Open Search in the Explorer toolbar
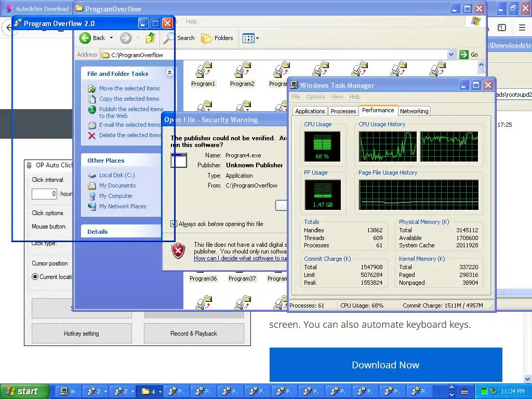532x399 pixels. 179,38
